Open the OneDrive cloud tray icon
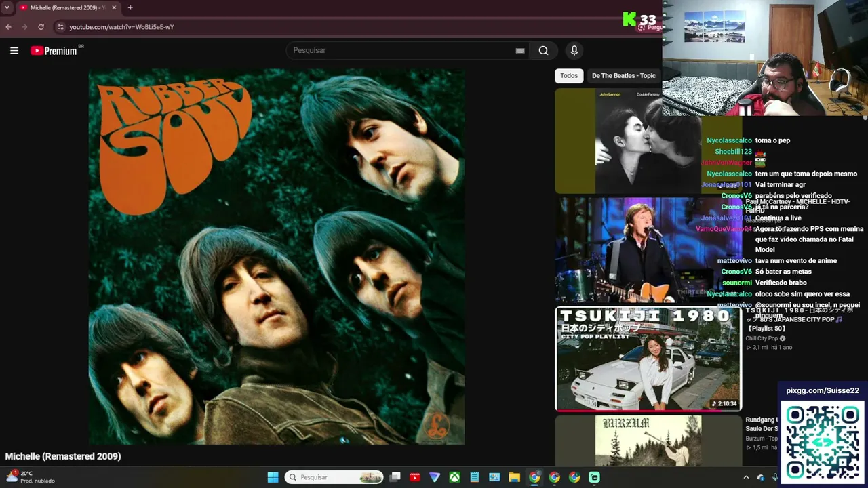Image resolution: width=868 pixels, height=488 pixels. 760,477
